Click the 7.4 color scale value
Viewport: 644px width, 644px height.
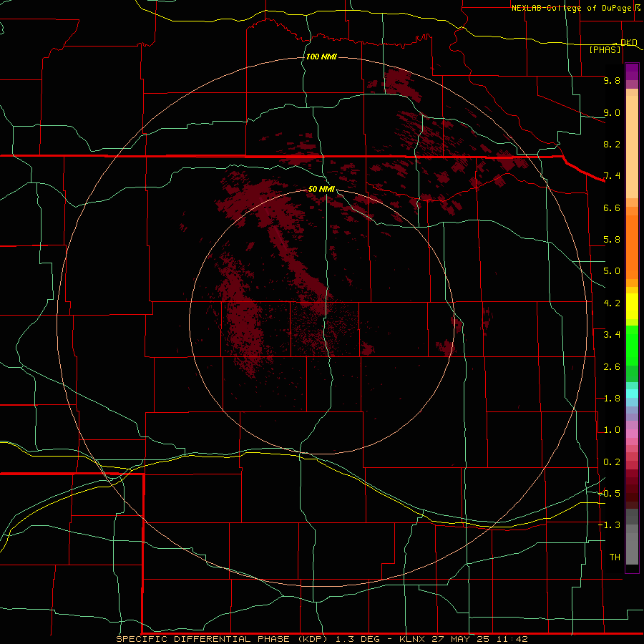point(612,176)
